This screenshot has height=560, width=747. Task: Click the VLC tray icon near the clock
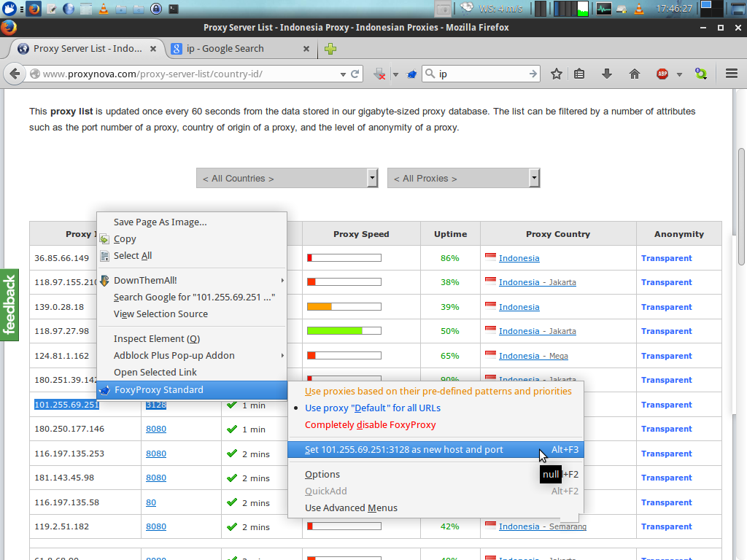coord(640,9)
